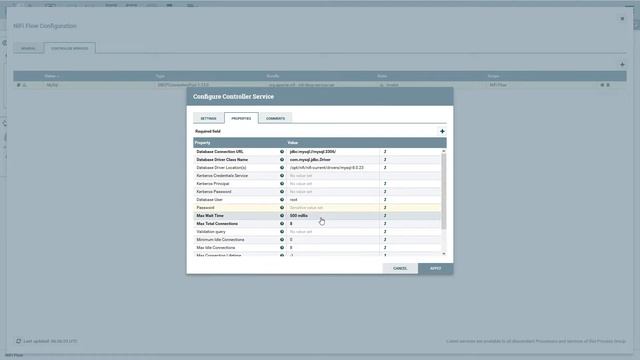Show help info for Minimum Idle Connections
Screen dimensions: 640x360
[x=282, y=240]
